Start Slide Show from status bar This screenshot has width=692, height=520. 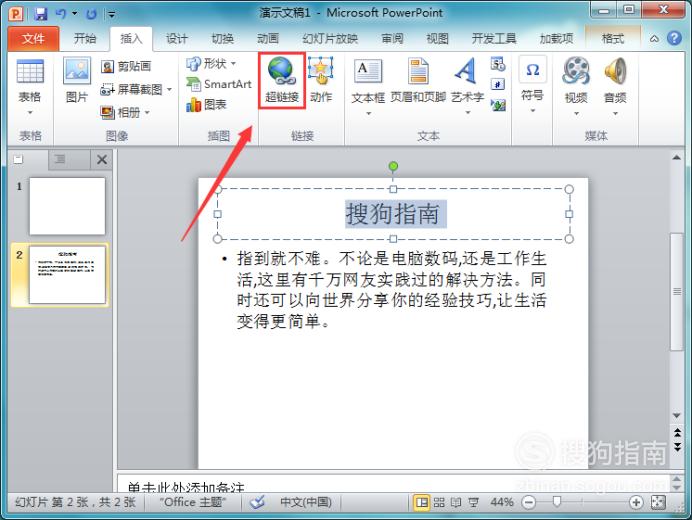tap(473, 502)
